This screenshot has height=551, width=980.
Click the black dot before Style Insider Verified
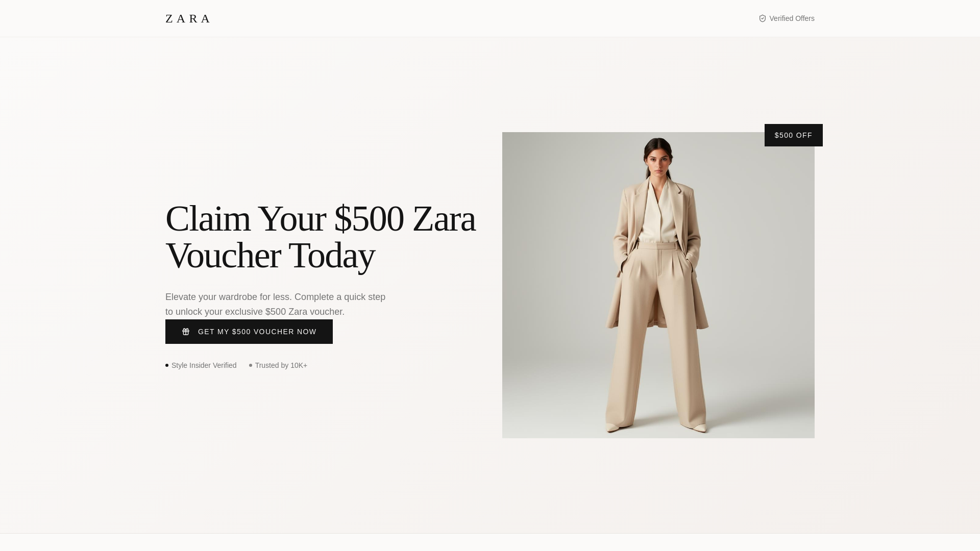point(167,365)
